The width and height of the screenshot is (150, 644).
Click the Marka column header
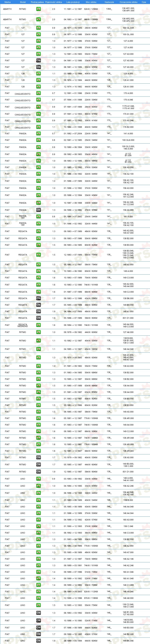(7, 2)
